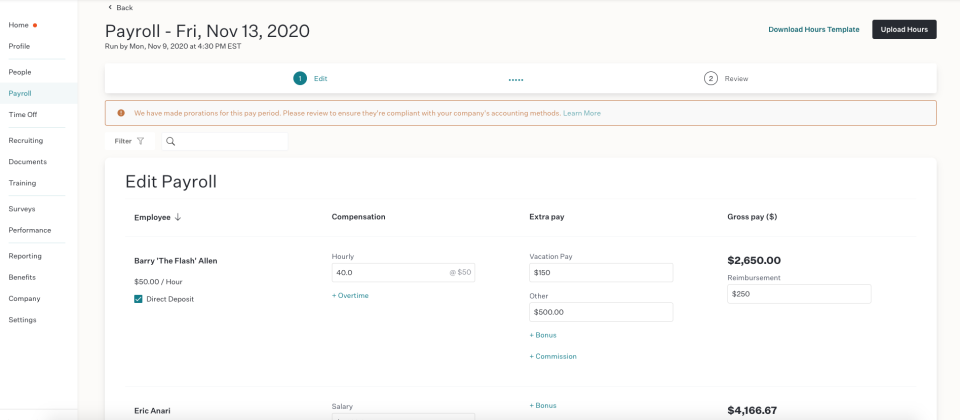Click the step 2 Review circle
The width and height of the screenshot is (960, 420).
[711, 78]
